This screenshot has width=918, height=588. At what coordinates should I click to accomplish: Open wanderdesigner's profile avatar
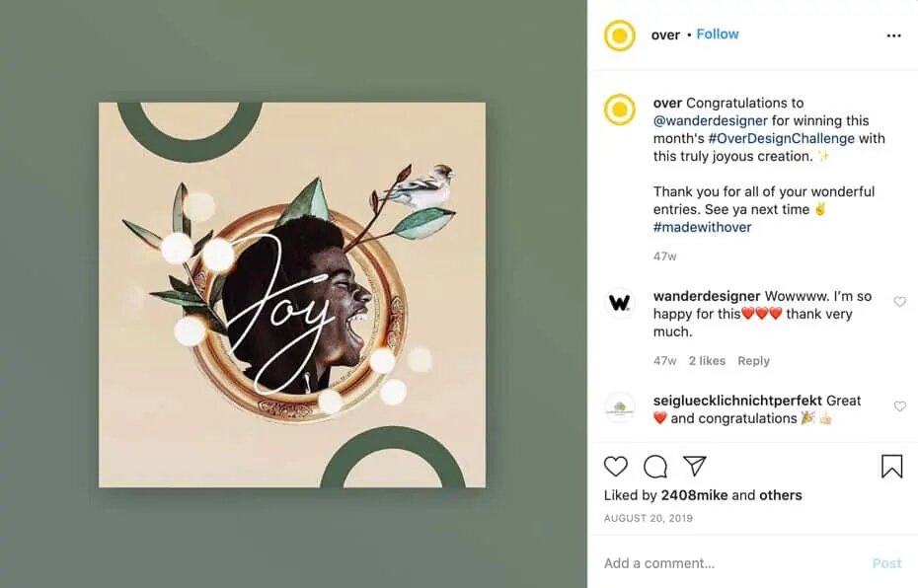[x=620, y=303]
